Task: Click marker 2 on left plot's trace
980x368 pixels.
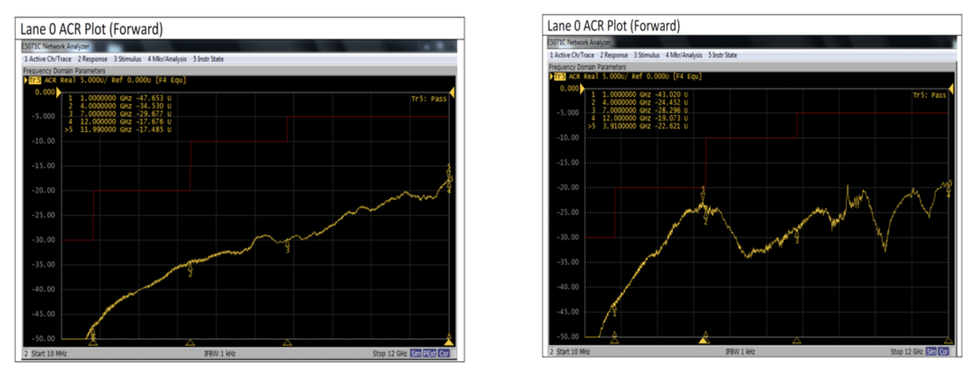Action: point(190,270)
